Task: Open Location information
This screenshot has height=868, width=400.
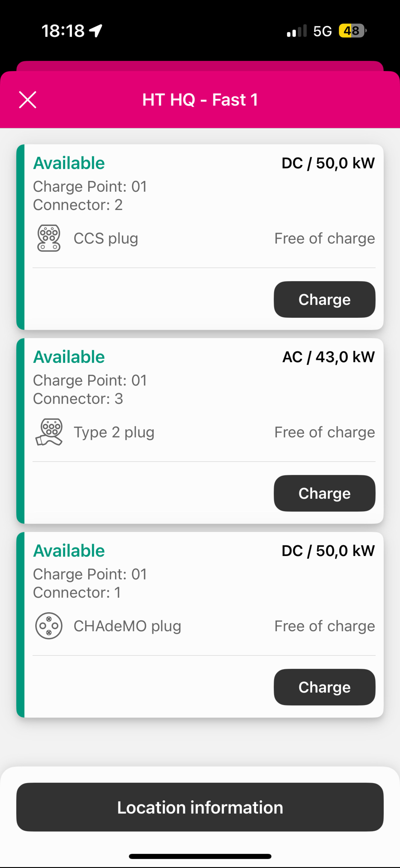Action: (200, 807)
